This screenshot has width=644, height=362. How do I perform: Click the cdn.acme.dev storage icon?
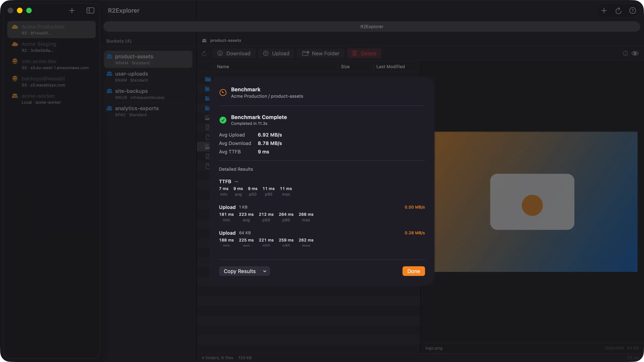point(15,61)
